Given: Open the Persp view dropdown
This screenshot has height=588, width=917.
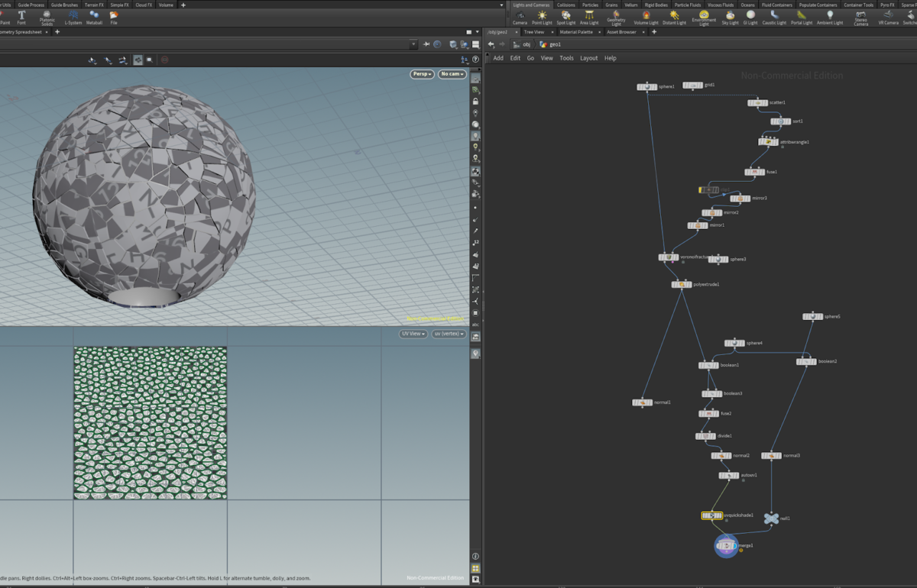Looking at the screenshot, I should [422, 74].
